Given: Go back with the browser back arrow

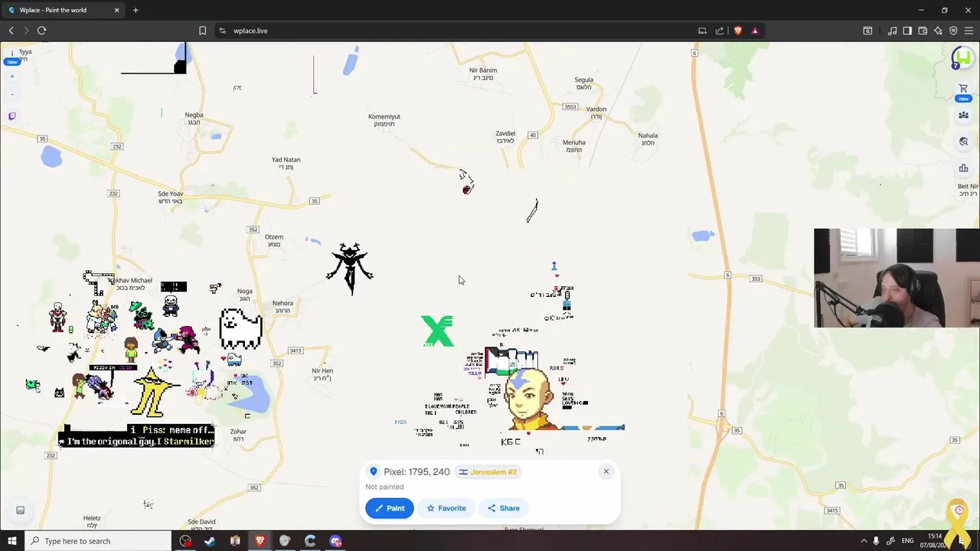Looking at the screenshot, I should pos(11,31).
